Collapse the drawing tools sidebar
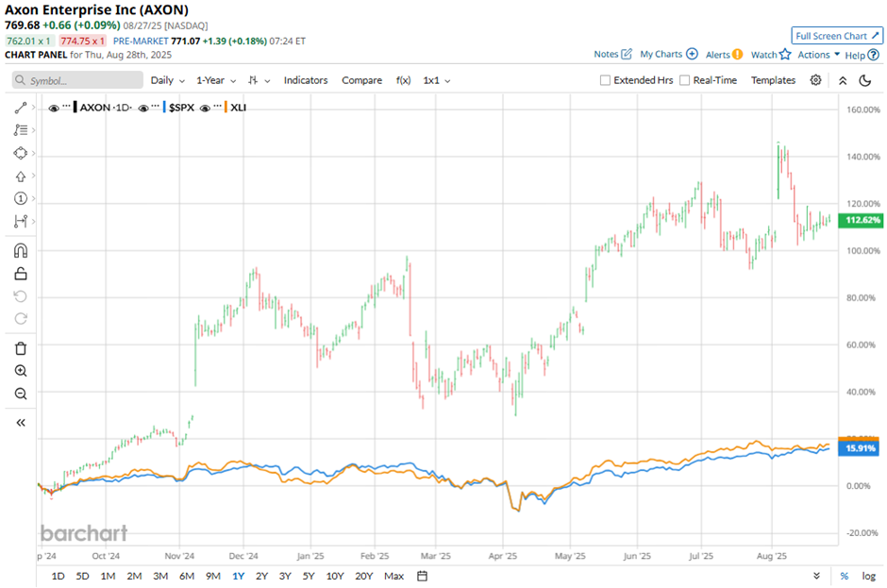This screenshot has height=588, width=887. (x=21, y=423)
